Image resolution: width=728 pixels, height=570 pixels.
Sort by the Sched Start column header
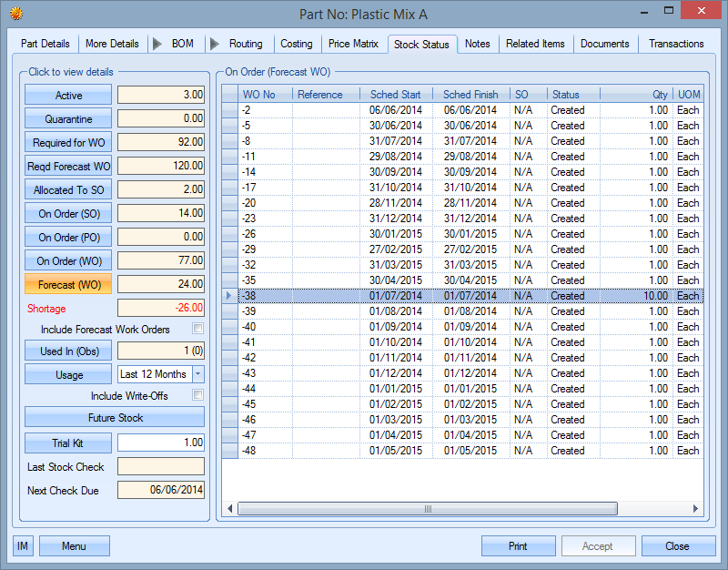coord(395,95)
